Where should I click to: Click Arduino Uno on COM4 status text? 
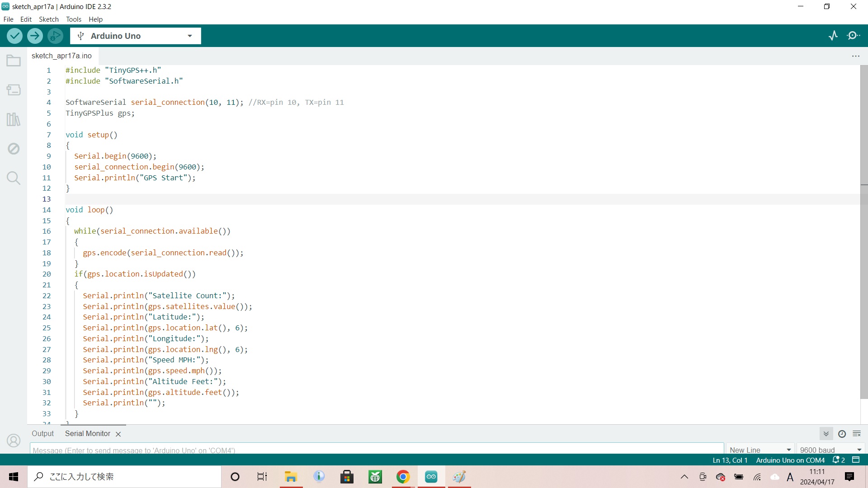tap(790, 460)
